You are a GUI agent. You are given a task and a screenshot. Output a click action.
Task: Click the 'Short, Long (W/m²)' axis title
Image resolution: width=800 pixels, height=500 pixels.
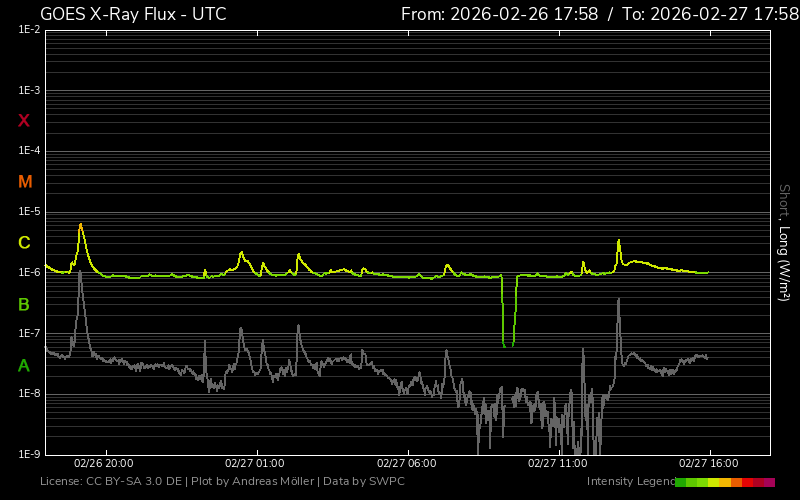tap(784, 243)
